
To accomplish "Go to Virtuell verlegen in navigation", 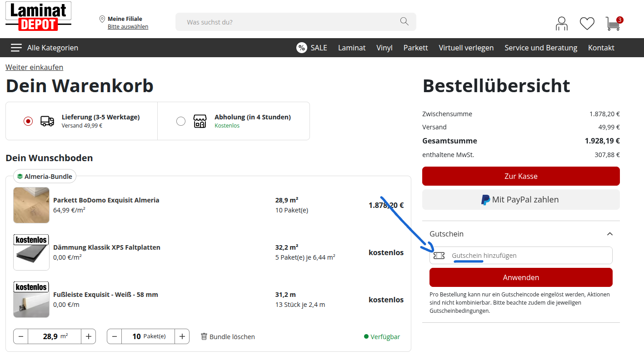I will click(466, 48).
